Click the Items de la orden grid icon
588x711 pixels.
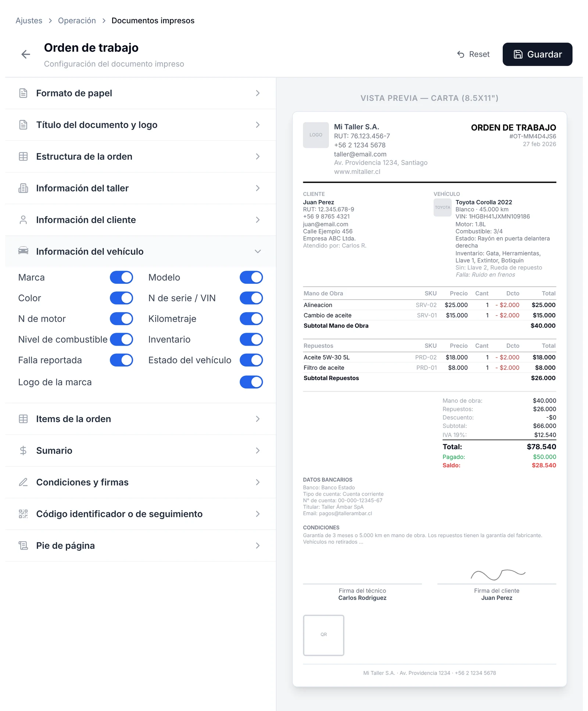point(23,419)
